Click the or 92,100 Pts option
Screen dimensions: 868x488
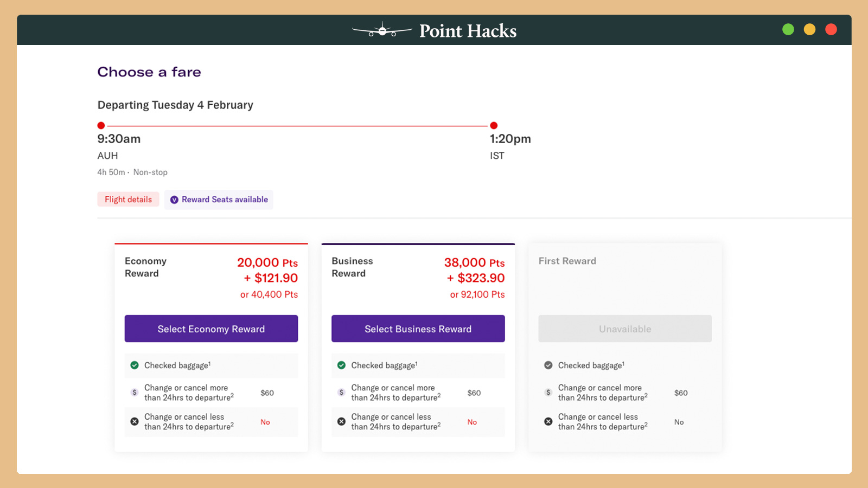[477, 294]
